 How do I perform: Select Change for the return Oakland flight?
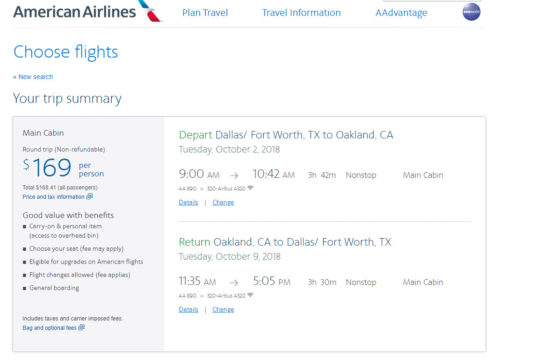click(x=223, y=309)
